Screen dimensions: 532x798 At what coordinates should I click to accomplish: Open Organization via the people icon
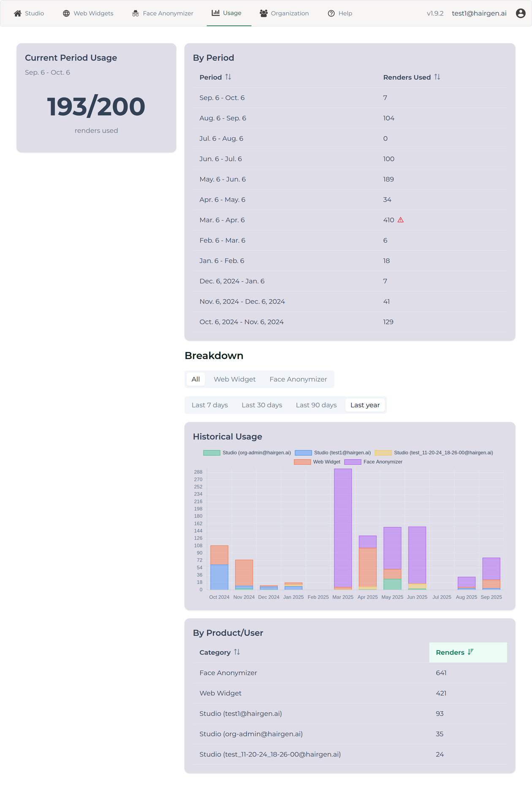click(263, 13)
